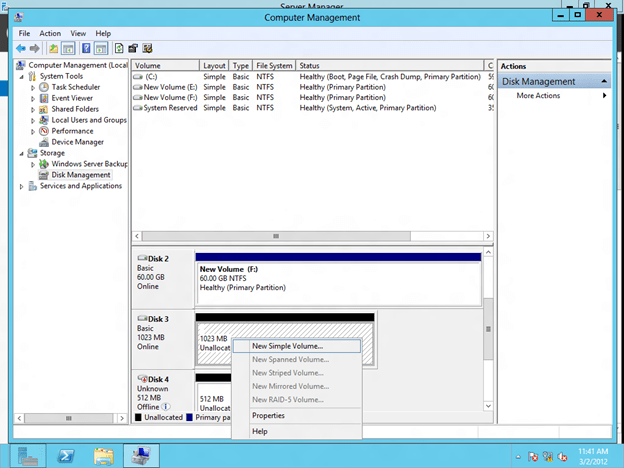624x468 pixels.
Task: Click the Refresh toolbar icon
Action: tap(120, 48)
